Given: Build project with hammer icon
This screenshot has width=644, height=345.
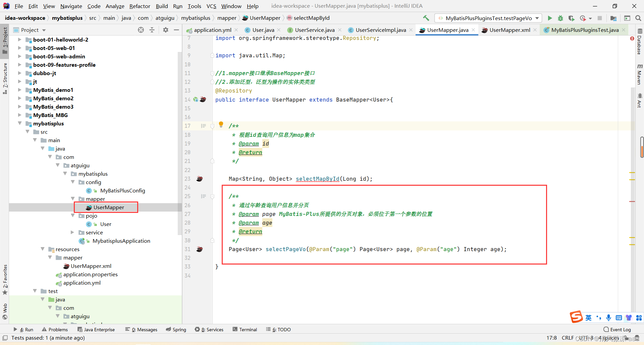Looking at the screenshot, I should pyautogui.click(x=426, y=18).
